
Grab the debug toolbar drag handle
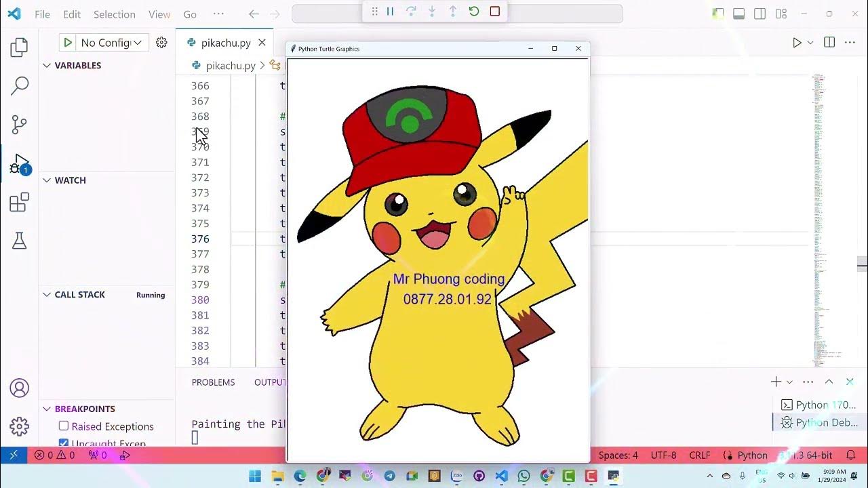(374, 11)
